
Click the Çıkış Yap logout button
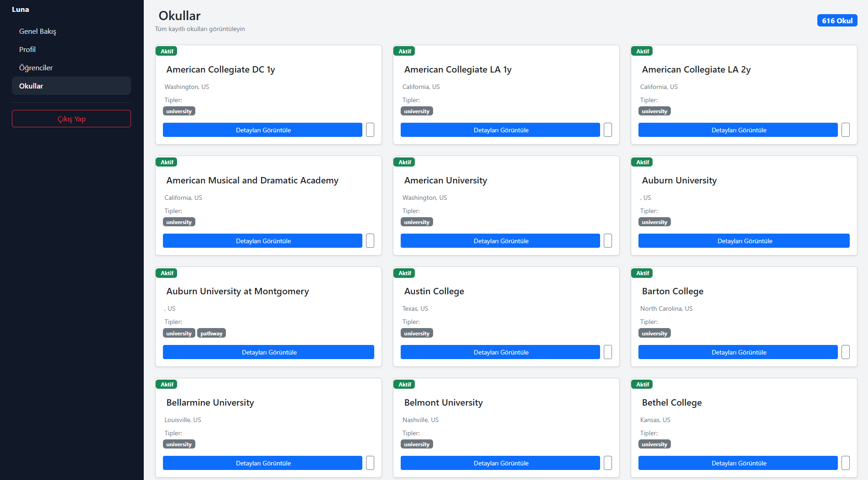71,119
